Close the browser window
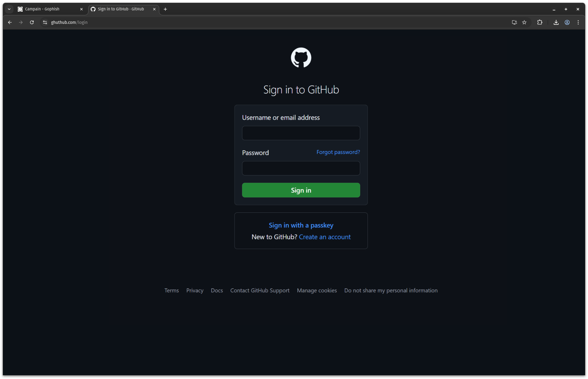588x379 pixels. point(578,9)
